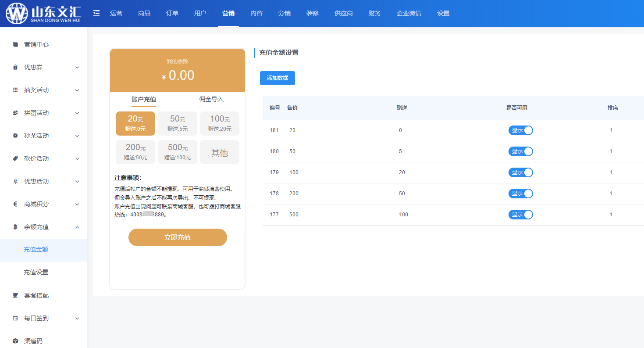Open the 分销 top menu
This screenshot has height=348, width=644.
point(285,13)
